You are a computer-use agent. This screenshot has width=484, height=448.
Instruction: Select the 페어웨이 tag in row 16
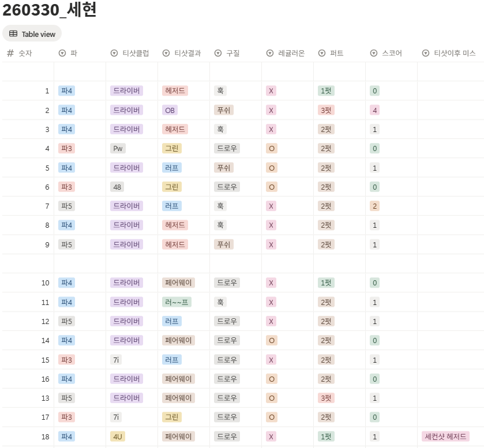tap(178, 379)
